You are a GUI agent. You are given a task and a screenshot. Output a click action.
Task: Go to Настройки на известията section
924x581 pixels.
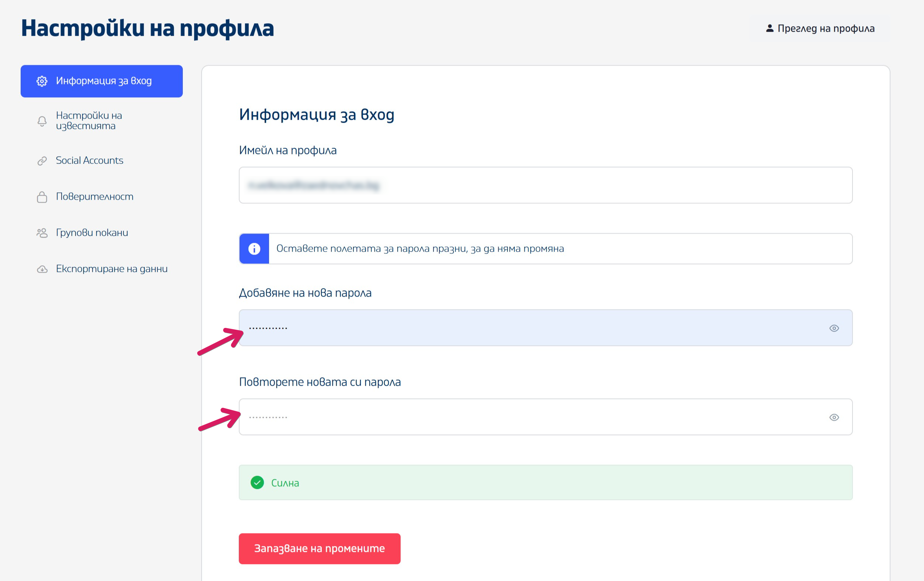point(89,120)
